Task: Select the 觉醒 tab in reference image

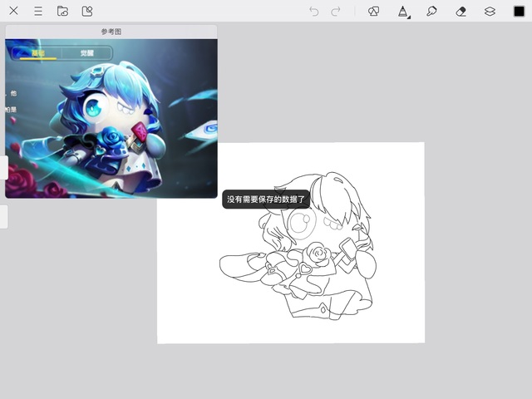Action: (x=86, y=53)
